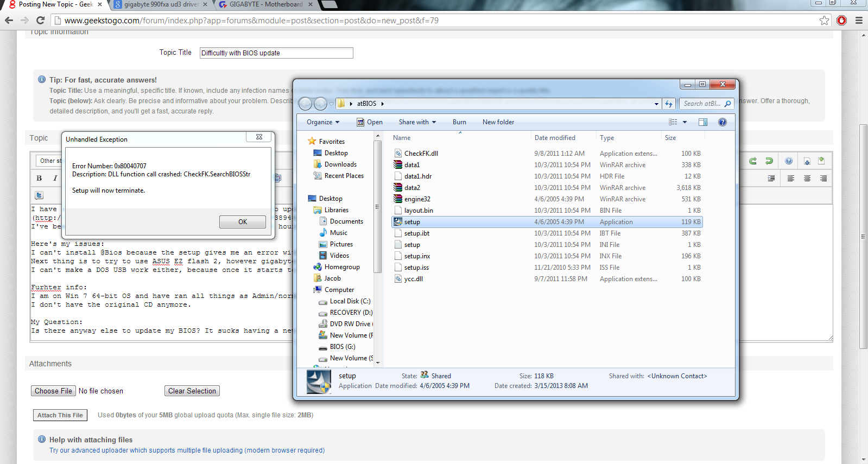The height and width of the screenshot is (464, 868).
Task: Close the Unhandled Exception dialog
Action: (x=259, y=137)
